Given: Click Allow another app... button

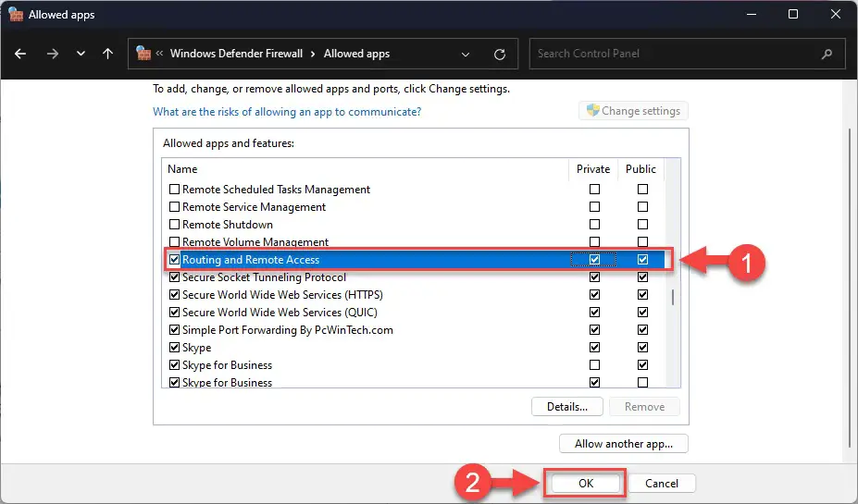Looking at the screenshot, I should (x=623, y=443).
